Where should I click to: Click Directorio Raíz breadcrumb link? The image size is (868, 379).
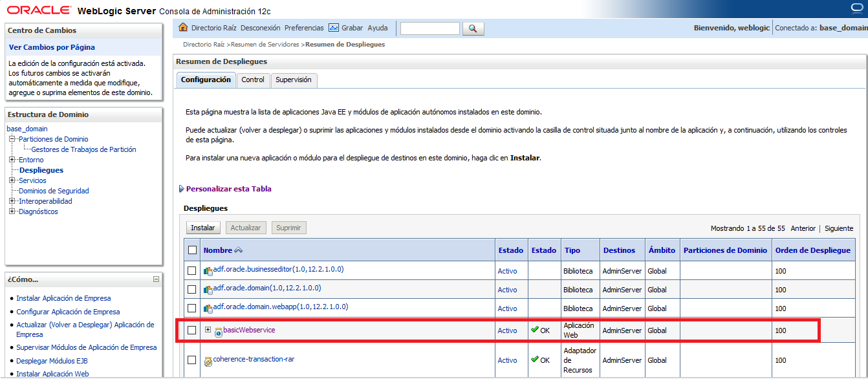coord(204,45)
